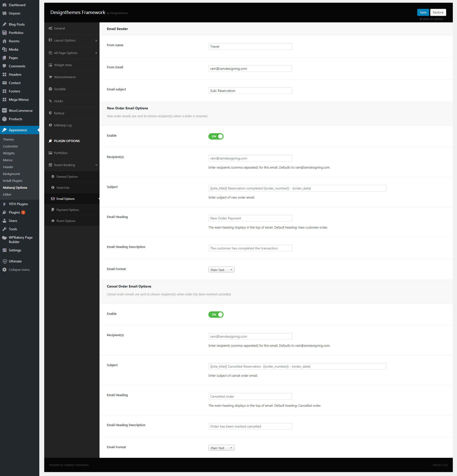The height and width of the screenshot is (476, 457).
Task: Open Room Options via home icon
Action: (x=53, y=221)
